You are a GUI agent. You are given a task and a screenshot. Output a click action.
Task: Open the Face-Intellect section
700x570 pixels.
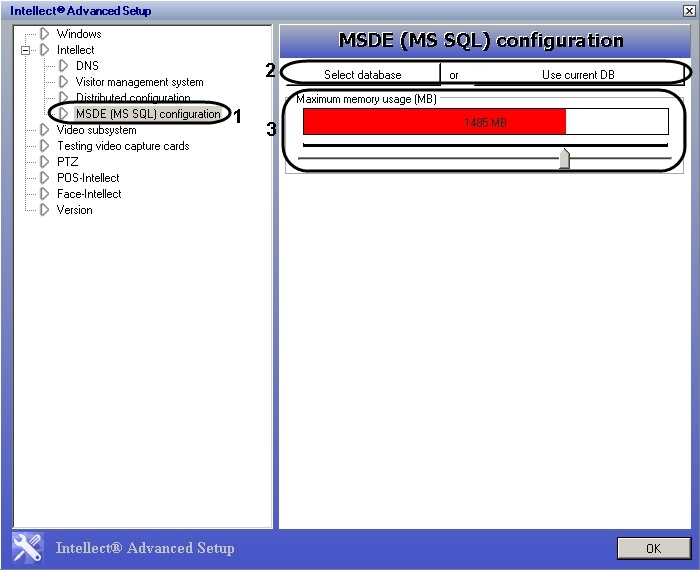click(89, 194)
